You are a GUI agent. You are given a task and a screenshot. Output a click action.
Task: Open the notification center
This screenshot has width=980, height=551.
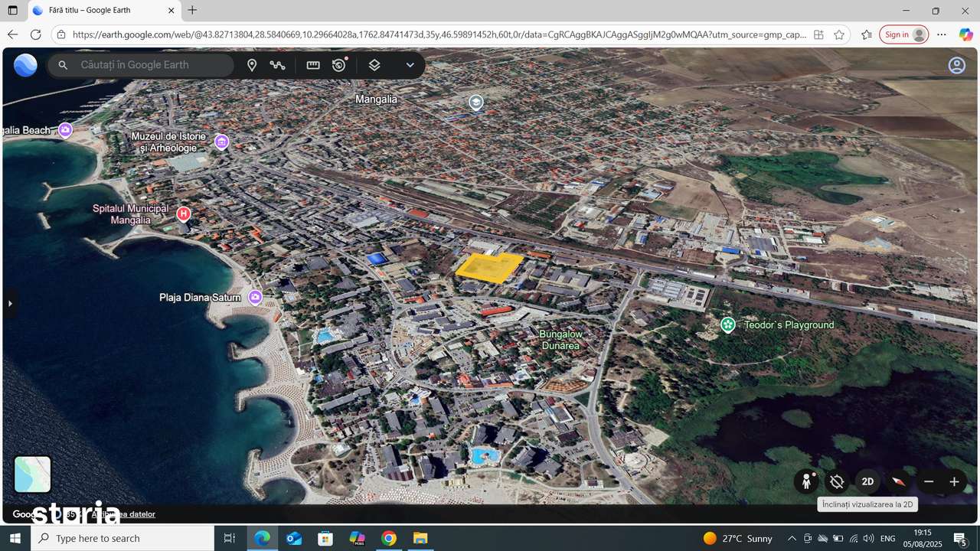960,538
